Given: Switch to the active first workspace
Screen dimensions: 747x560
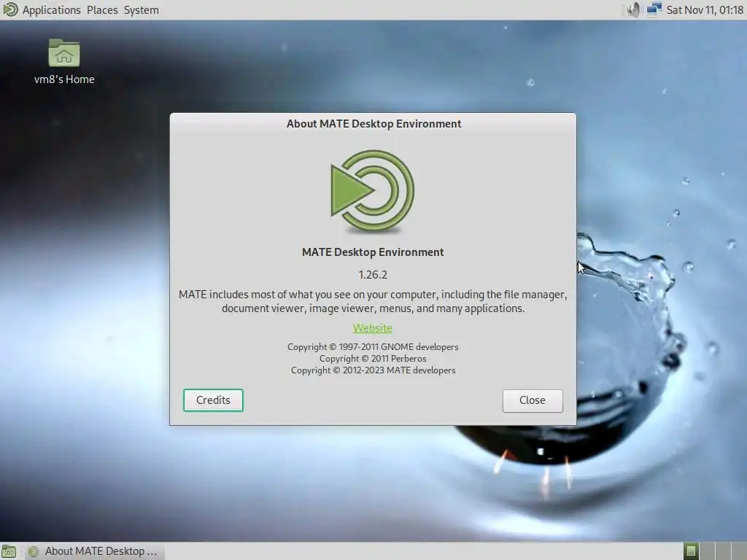Looking at the screenshot, I should [x=691, y=551].
